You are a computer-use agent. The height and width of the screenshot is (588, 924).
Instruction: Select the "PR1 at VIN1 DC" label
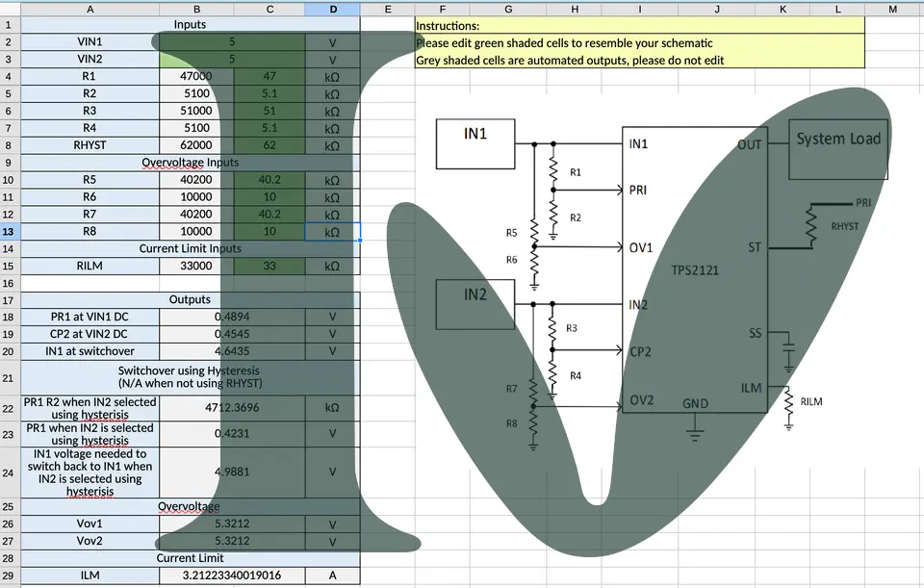(x=90, y=317)
